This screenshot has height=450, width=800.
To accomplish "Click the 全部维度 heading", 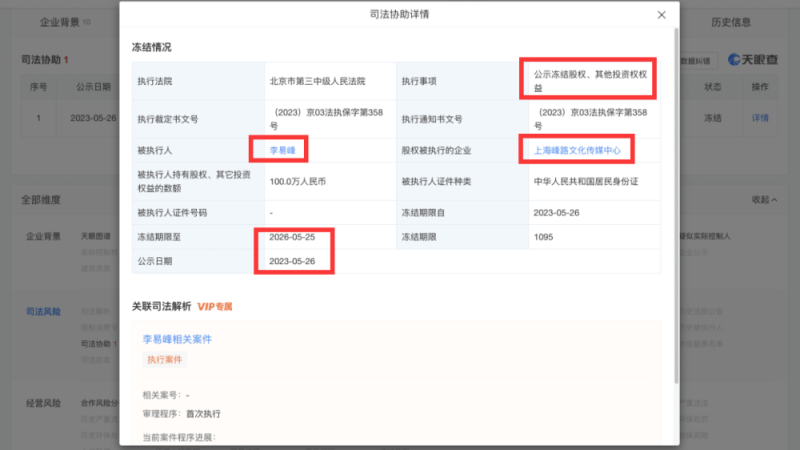I will 40,199.
